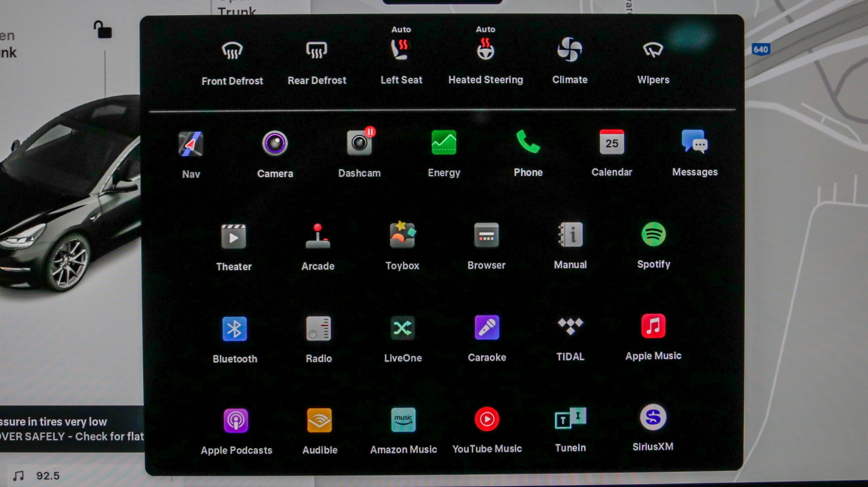Toggle Heated Steering wheel
868x487 pixels.
pyautogui.click(x=485, y=49)
